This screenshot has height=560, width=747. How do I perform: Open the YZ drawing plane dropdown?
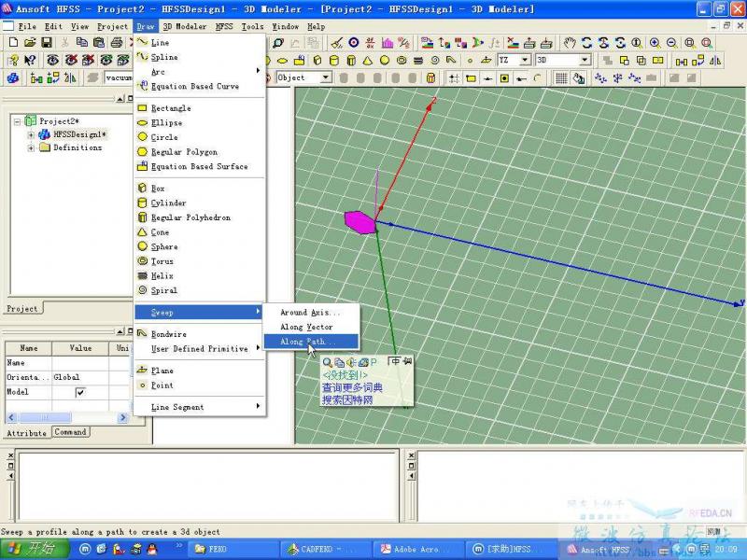525,60
